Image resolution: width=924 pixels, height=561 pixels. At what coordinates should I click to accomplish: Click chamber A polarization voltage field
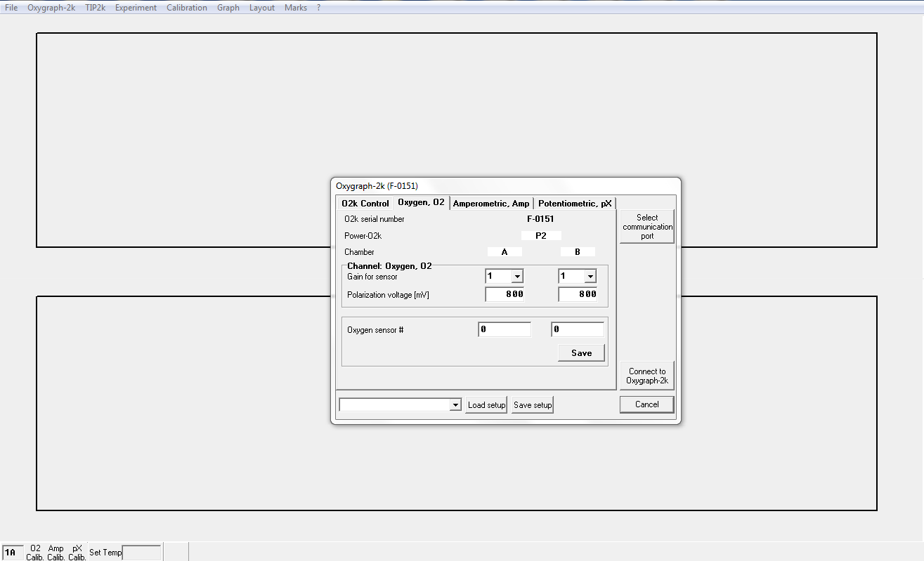[505, 295]
